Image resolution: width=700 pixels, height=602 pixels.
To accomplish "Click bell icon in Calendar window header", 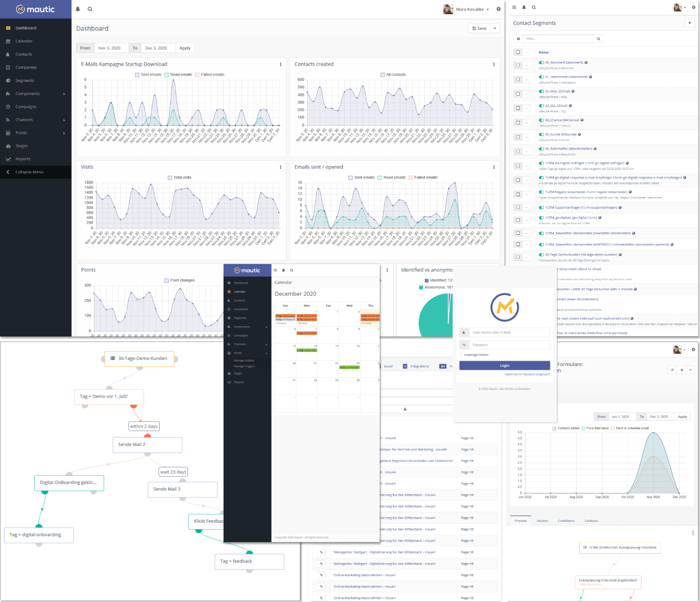I will pos(283,270).
